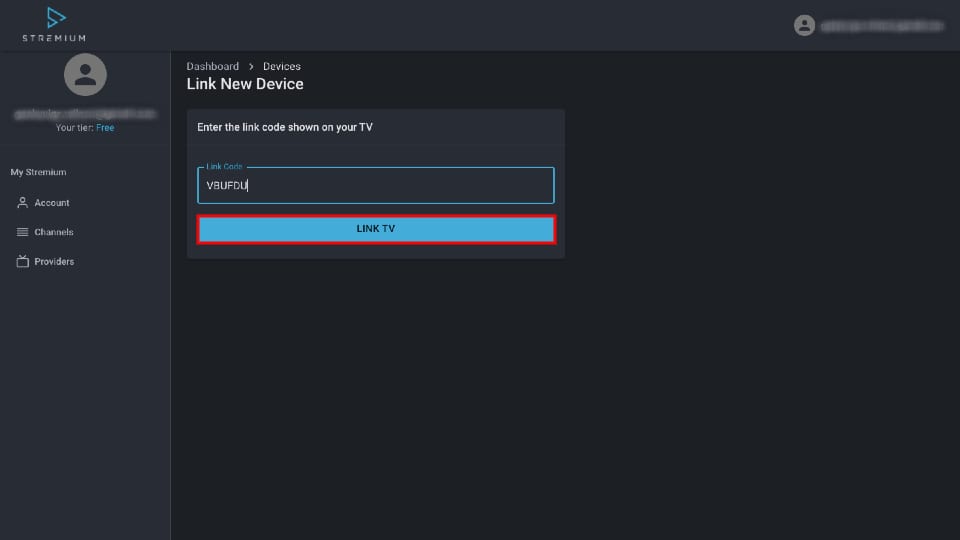Screen dimensions: 960x540
Task: Go to Dashboard via breadcrumb
Action: (x=212, y=66)
